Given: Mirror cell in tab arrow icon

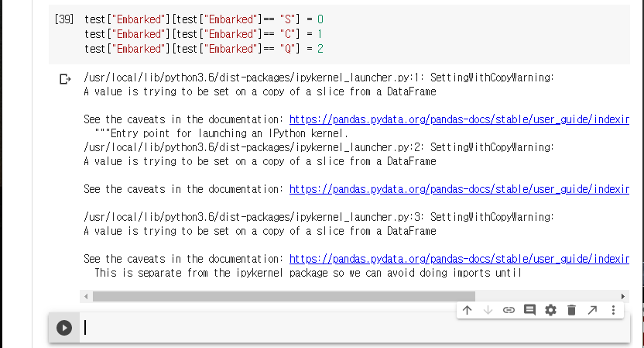Looking at the screenshot, I should click(592, 310).
